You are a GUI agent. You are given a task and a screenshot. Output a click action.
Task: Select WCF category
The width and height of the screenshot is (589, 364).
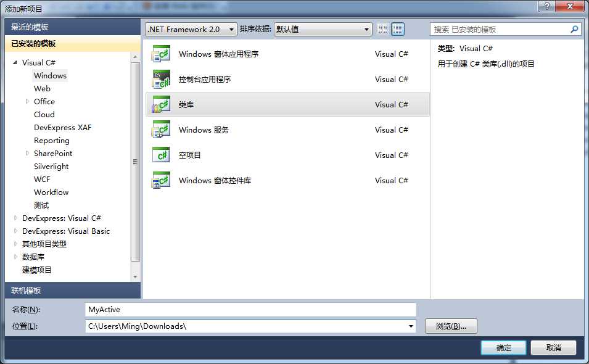42,179
